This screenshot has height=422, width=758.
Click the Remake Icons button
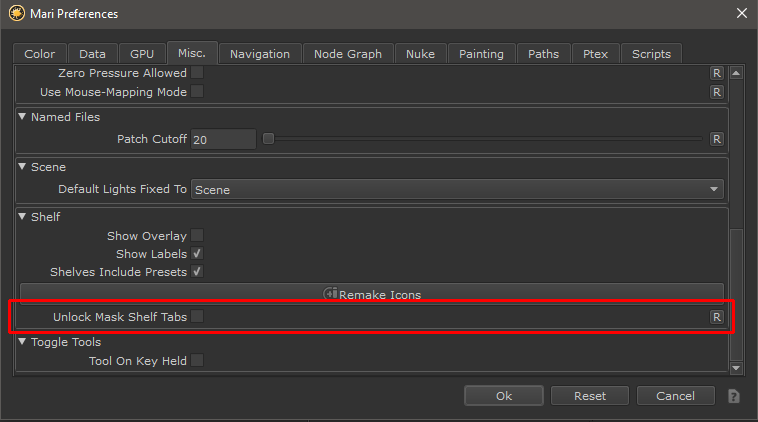(371, 294)
